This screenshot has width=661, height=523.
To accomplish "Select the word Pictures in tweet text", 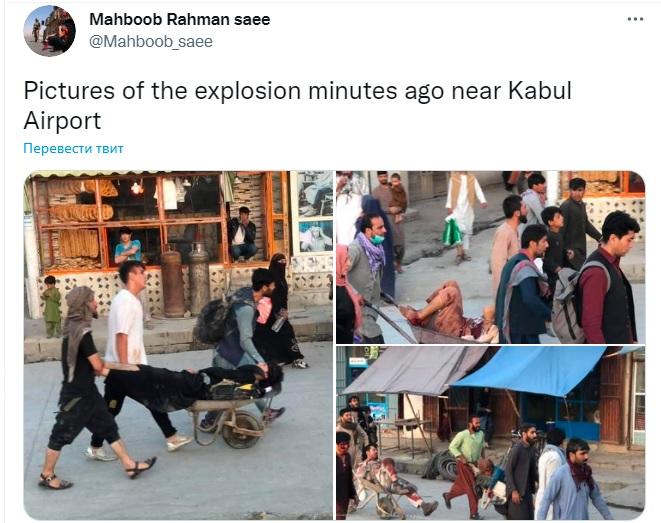I will click(69, 91).
